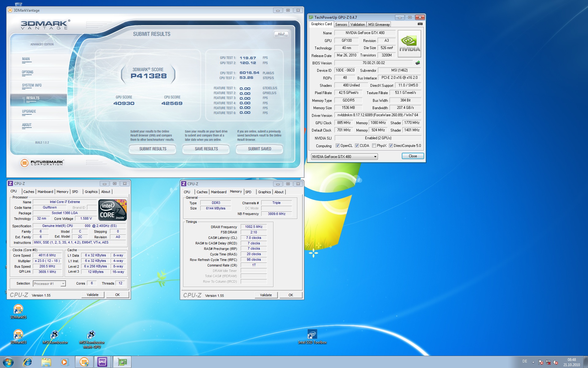This screenshot has width=588, height=368.
Task: Open Caches tab in right CPU-Z window
Action: [202, 192]
